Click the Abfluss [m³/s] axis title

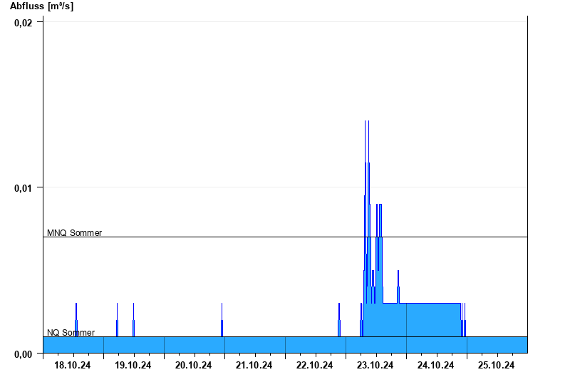coord(41,6)
